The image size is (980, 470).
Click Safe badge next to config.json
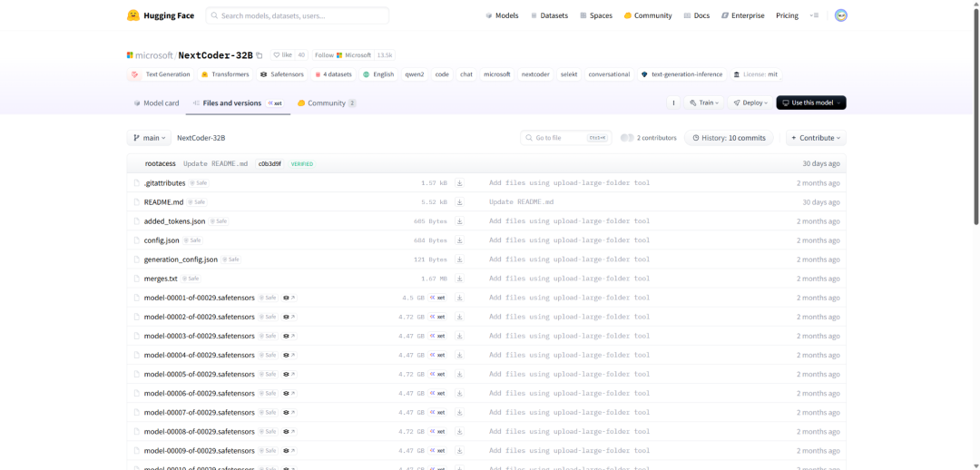pos(192,240)
